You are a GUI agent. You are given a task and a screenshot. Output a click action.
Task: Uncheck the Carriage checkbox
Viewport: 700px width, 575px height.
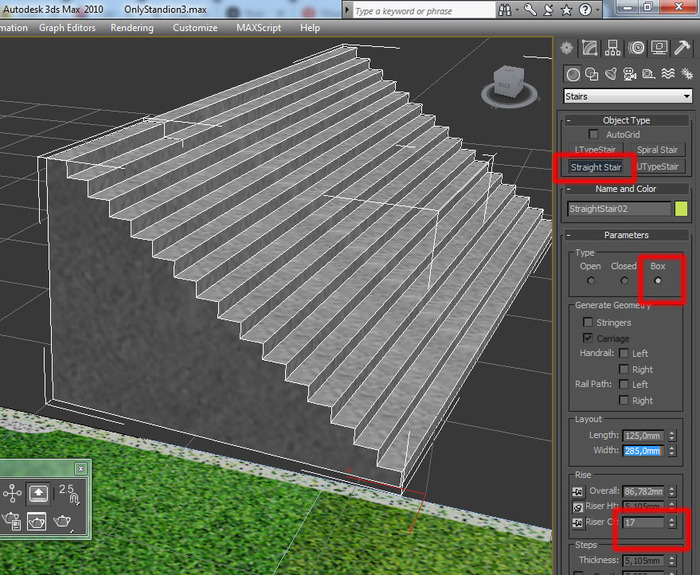click(588, 338)
